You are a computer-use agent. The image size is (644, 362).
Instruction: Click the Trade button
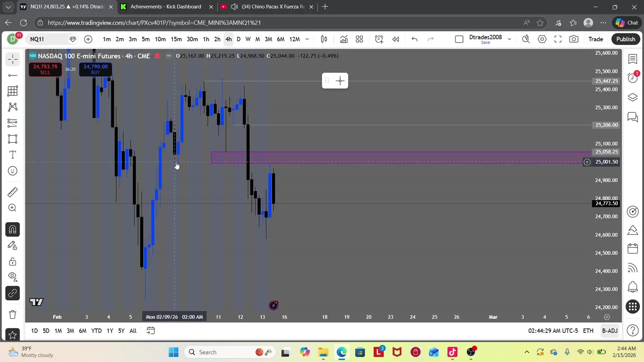(596, 39)
